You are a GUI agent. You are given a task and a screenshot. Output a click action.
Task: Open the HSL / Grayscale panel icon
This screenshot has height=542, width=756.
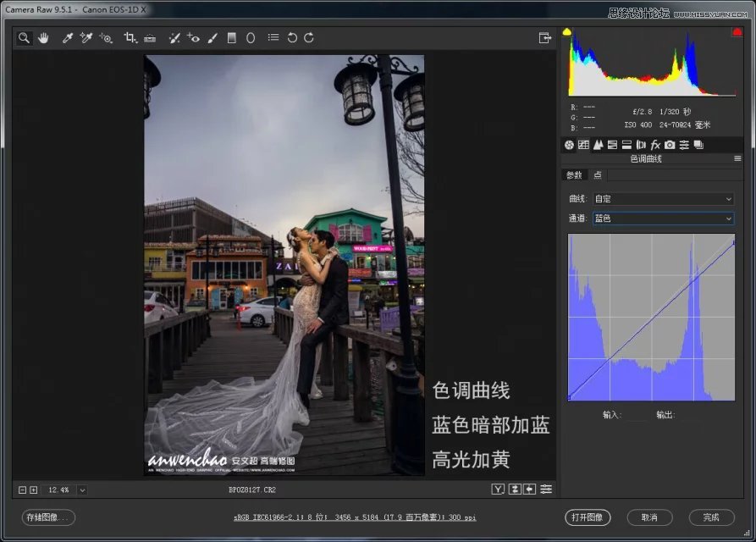[612, 145]
